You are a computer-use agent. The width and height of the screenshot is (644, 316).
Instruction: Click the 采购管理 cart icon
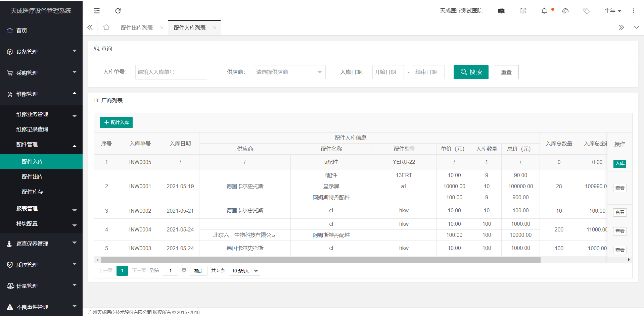click(x=10, y=73)
